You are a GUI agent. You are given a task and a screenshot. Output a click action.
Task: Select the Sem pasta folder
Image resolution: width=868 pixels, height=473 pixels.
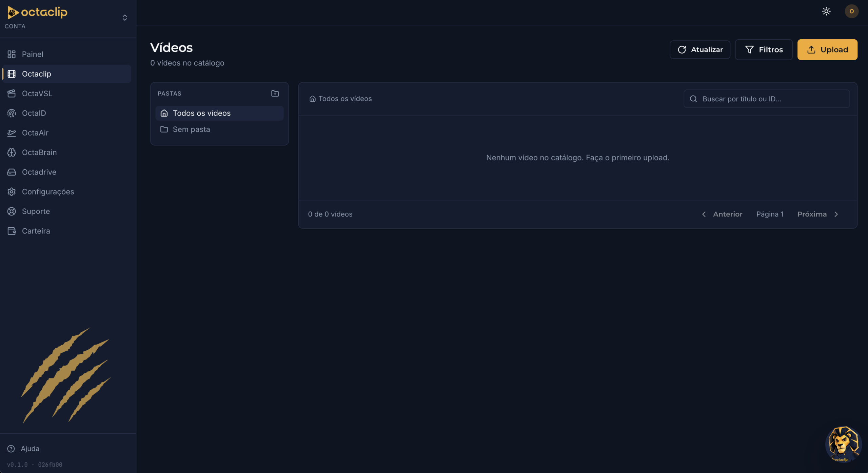[219, 129]
